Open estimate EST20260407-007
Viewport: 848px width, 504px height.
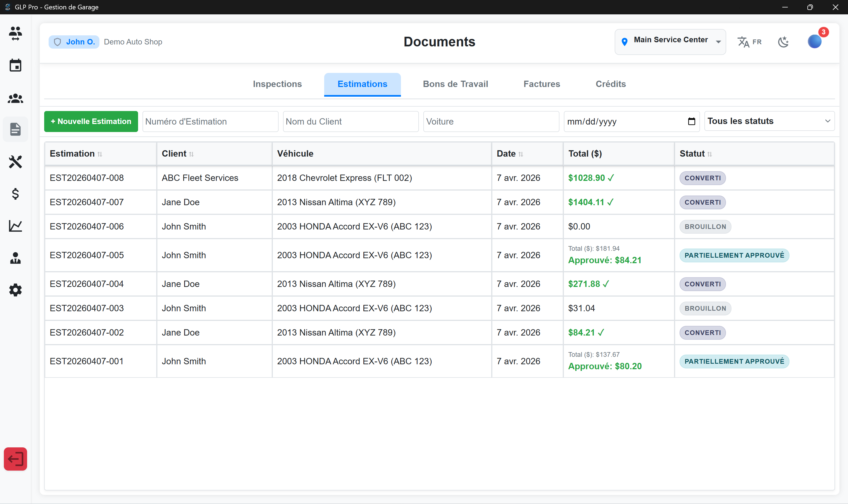(x=86, y=202)
